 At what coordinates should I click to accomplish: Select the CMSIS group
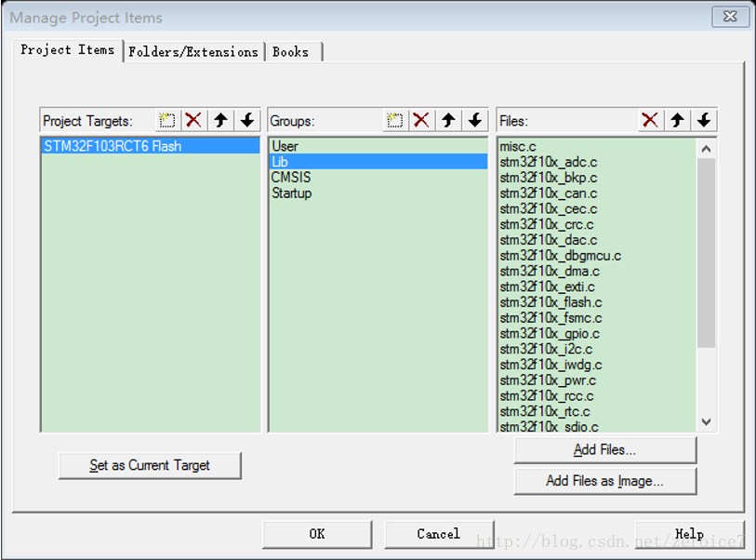point(378,178)
